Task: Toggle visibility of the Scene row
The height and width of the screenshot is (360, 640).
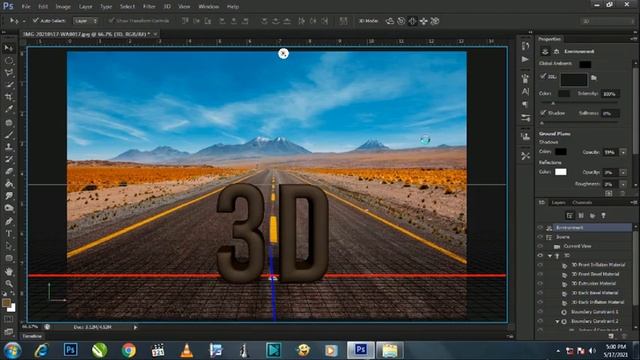Action: pyautogui.click(x=540, y=237)
